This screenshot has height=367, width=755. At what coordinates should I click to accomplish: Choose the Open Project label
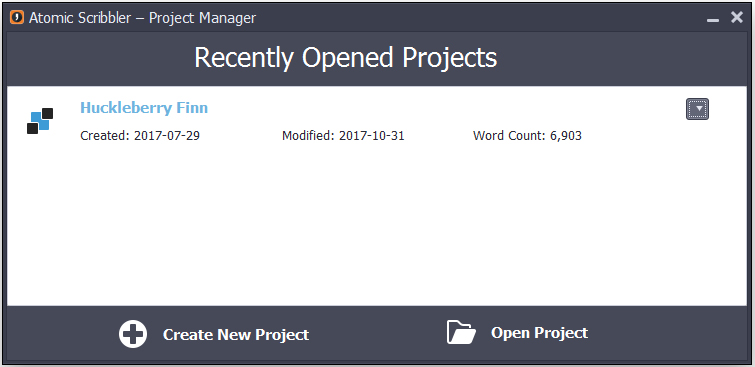539,333
